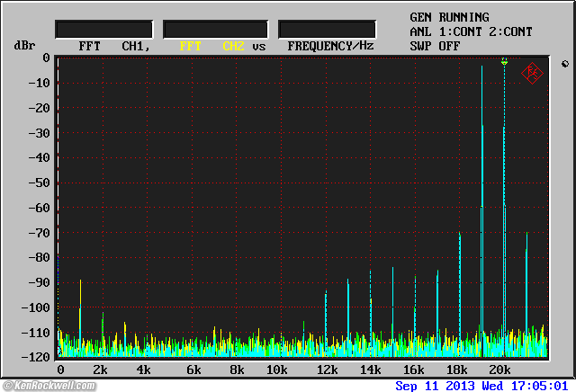Select the first empty display field above CH1
Screen dimensions: 576x392
[103, 29]
